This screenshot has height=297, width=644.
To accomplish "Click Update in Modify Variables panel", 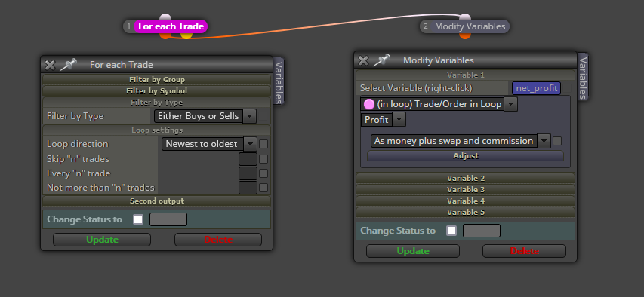I will click(413, 251).
